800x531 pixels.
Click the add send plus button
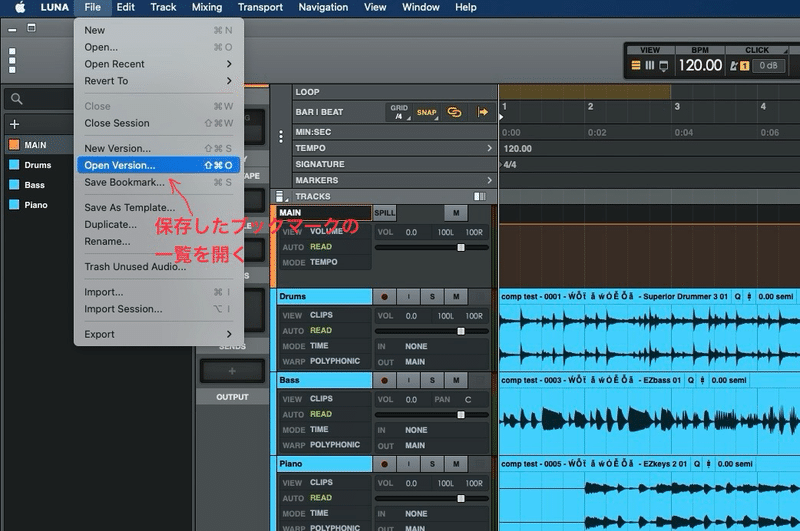pyautogui.click(x=232, y=371)
